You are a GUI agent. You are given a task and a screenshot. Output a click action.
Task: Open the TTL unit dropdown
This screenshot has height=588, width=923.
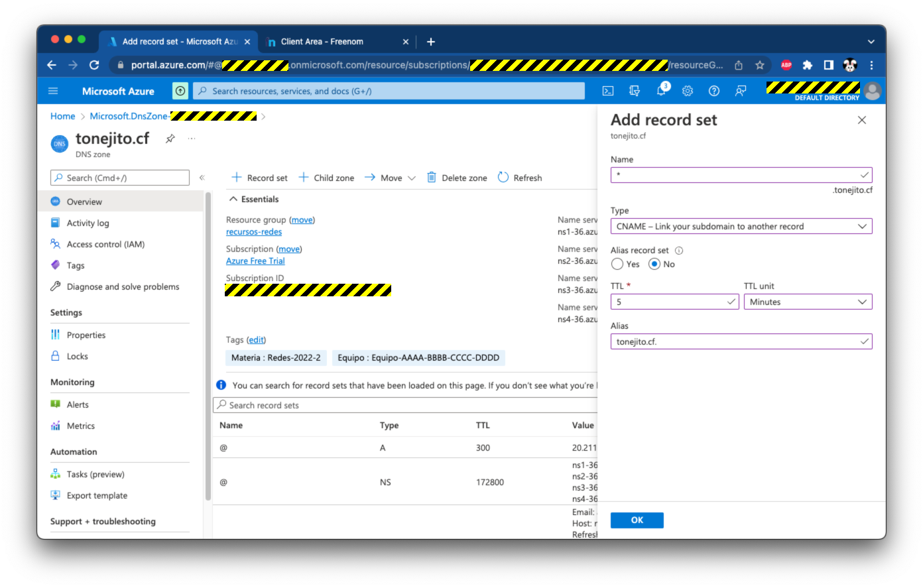point(807,302)
